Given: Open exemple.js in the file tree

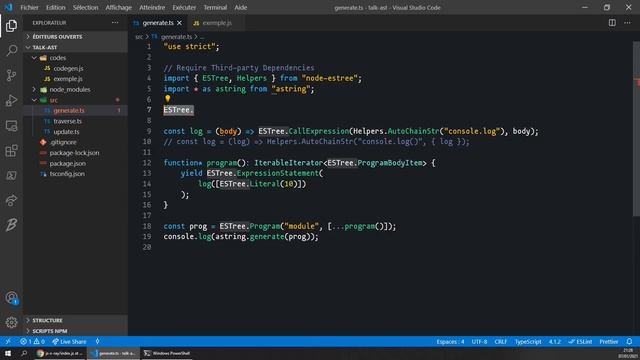Looking at the screenshot, I should (x=68, y=79).
